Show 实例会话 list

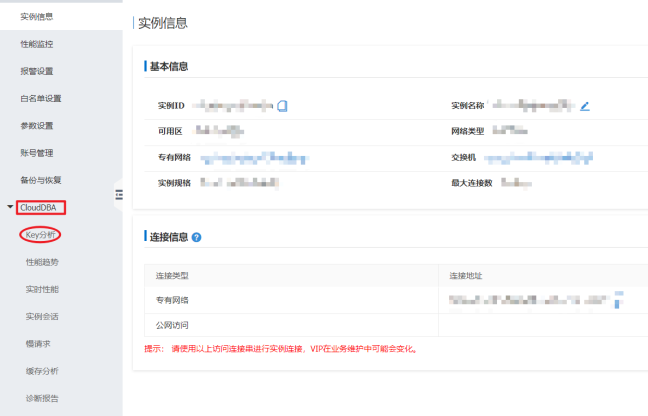(x=42, y=316)
